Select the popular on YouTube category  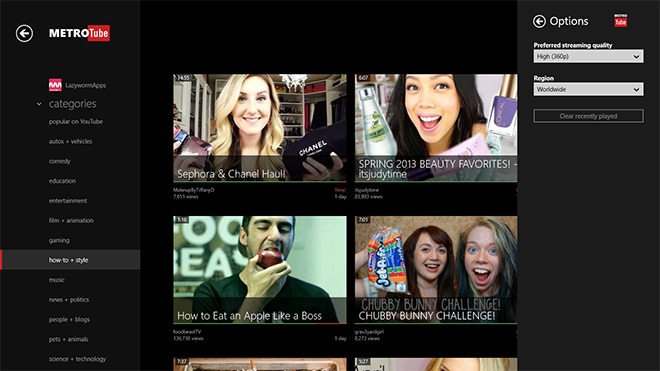click(x=76, y=122)
